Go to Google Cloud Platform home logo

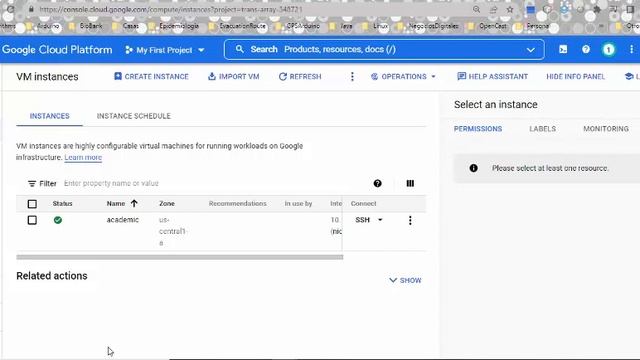[x=57, y=50]
